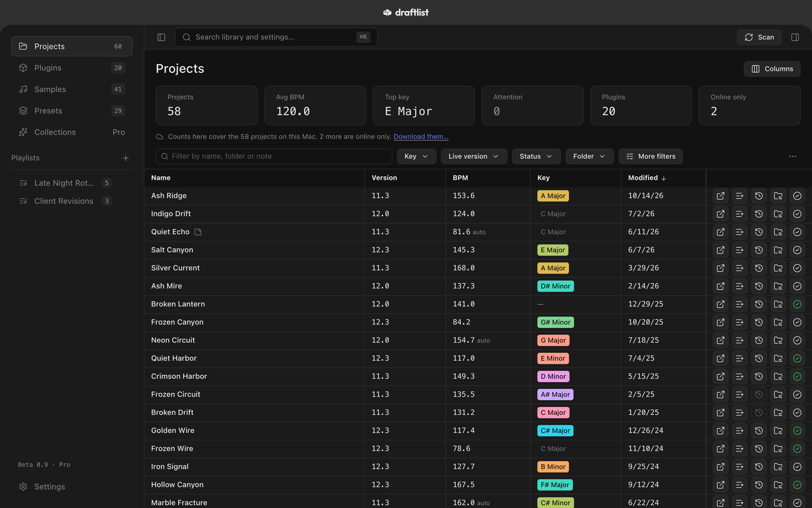812x508 pixels.
Task: Open the Columns chooser button
Action: pos(772,69)
